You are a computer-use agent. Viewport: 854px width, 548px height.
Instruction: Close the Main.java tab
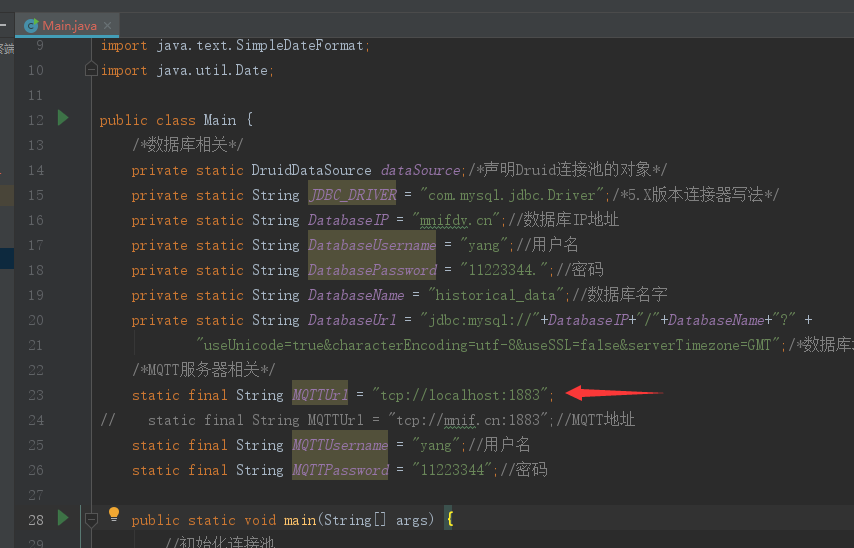(107, 26)
